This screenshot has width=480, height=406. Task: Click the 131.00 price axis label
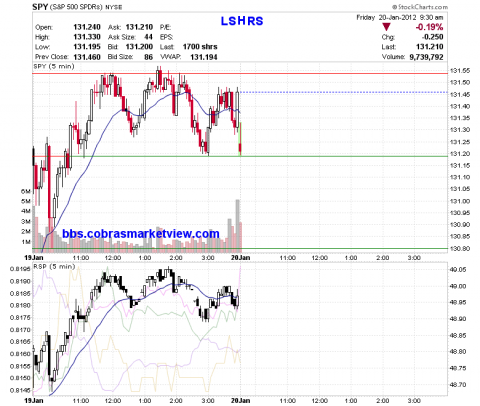pos(460,201)
